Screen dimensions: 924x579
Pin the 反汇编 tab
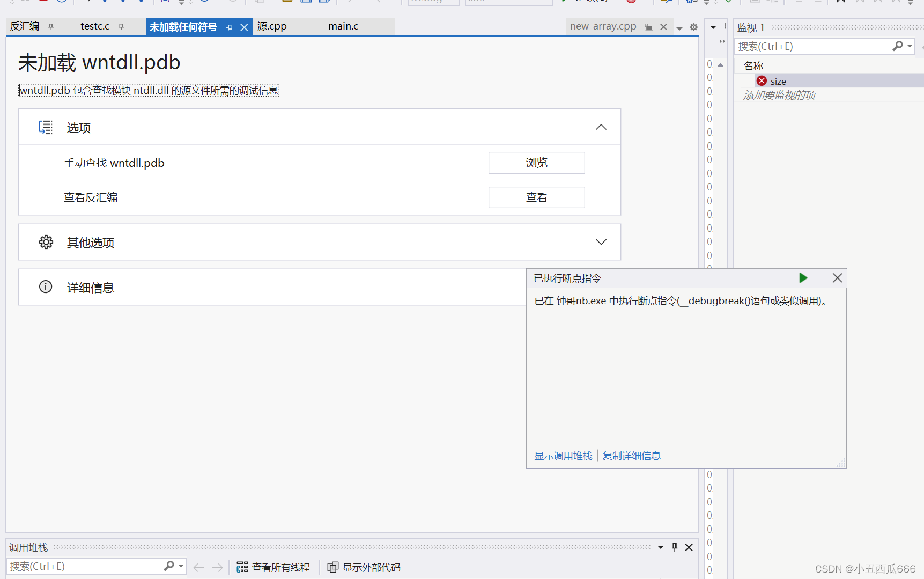(x=51, y=26)
